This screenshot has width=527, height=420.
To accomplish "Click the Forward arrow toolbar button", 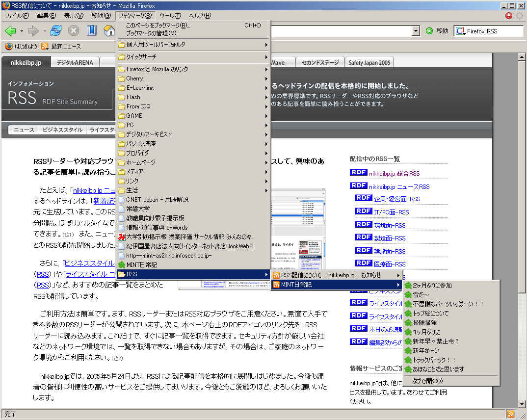I will click(33, 31).
